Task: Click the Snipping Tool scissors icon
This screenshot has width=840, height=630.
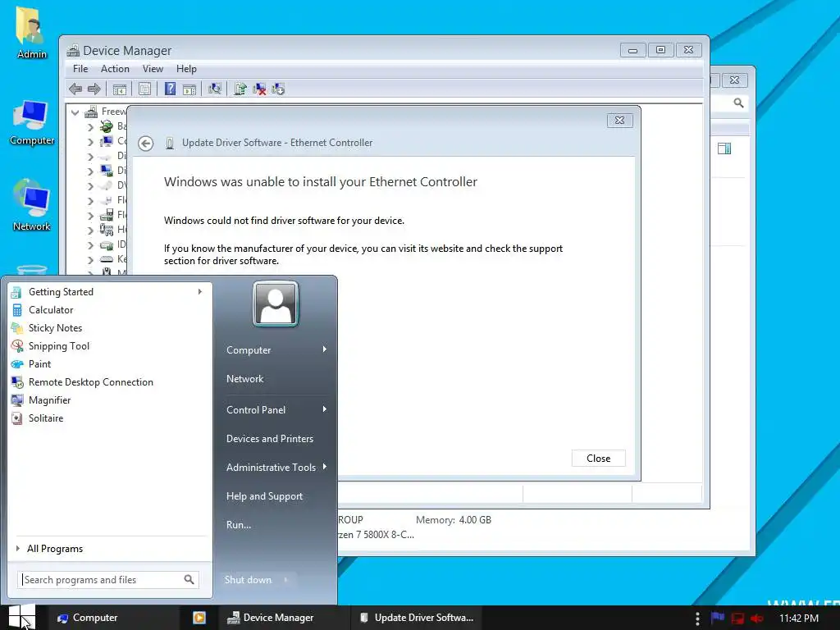Action: coord(17,346)
